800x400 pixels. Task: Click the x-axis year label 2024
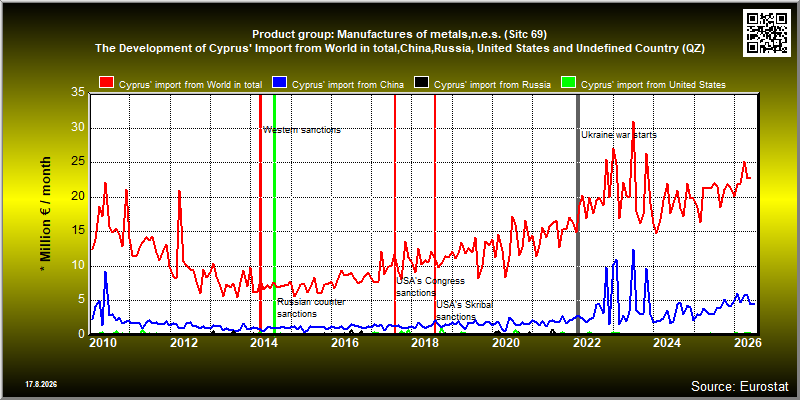tap(667, 343)
